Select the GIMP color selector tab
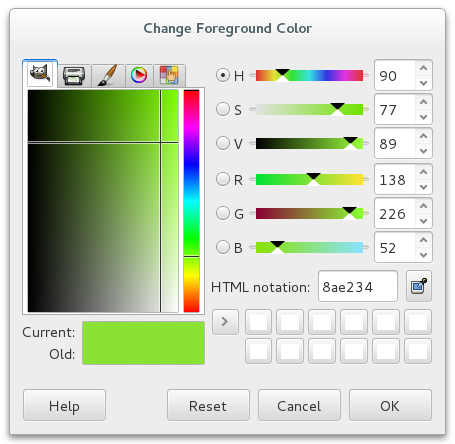 pyautogui.click(x=40, y=74)
